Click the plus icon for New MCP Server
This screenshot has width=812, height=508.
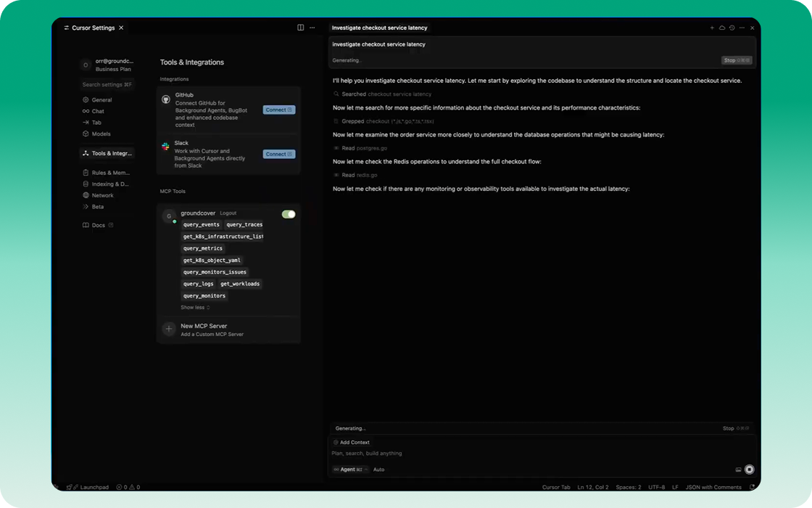pyautogui.click(x=169, y=329)
